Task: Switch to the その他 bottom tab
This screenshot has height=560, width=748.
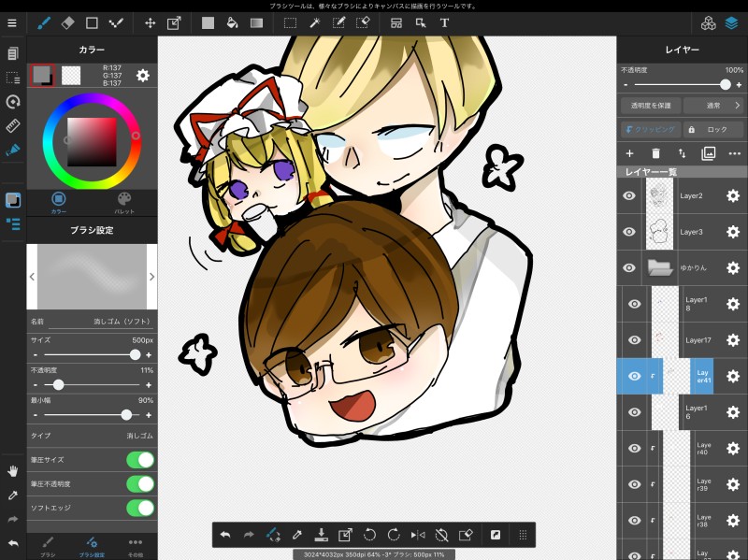Action: [136, 547]
